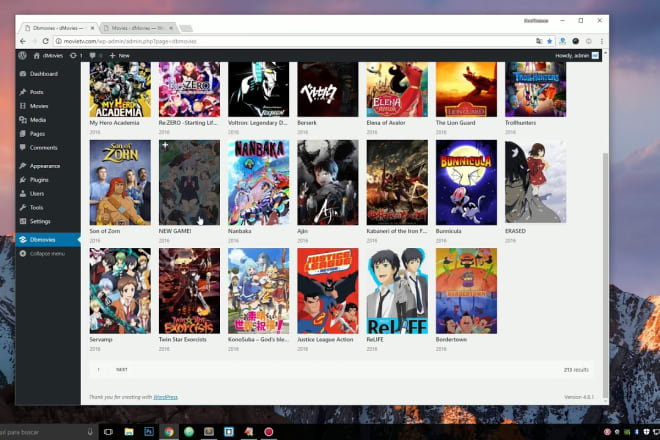Switch to the second Movies browser tab
The image size is (660, 440).
[x=137, y=28]
